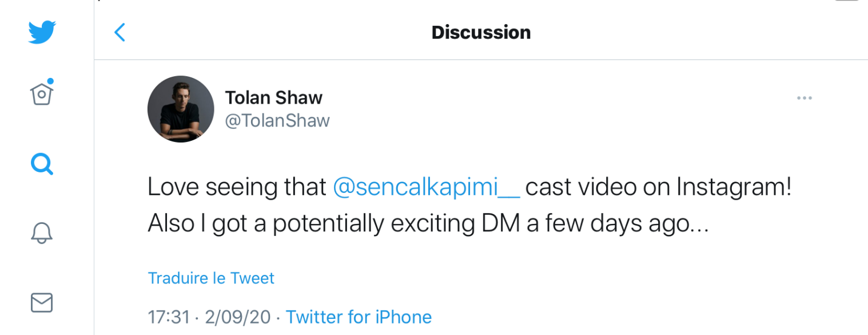The image size is (868, 335).
Task: Click the Twitter bird logo
Action: coord(42,32)
